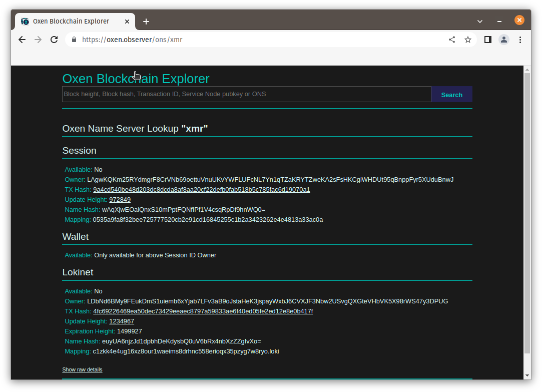542x392 pixels.
Task: Close the browser window
Action: [x=519, y=20]
